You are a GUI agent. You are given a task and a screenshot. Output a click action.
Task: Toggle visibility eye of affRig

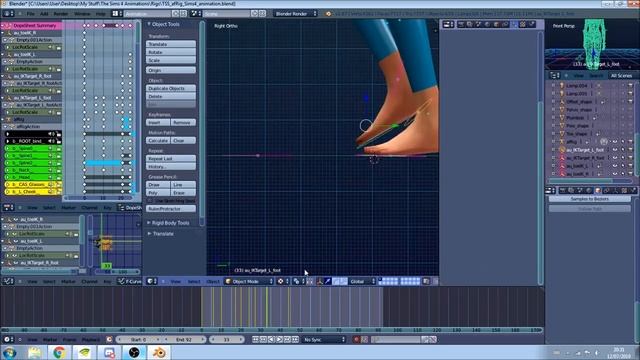[615, 142]
